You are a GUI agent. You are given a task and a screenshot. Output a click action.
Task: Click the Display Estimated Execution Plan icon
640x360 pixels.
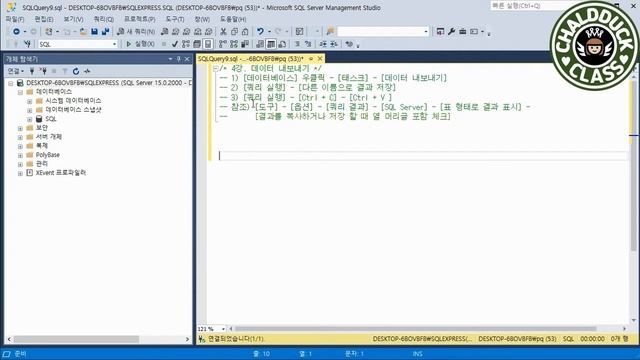186,44
